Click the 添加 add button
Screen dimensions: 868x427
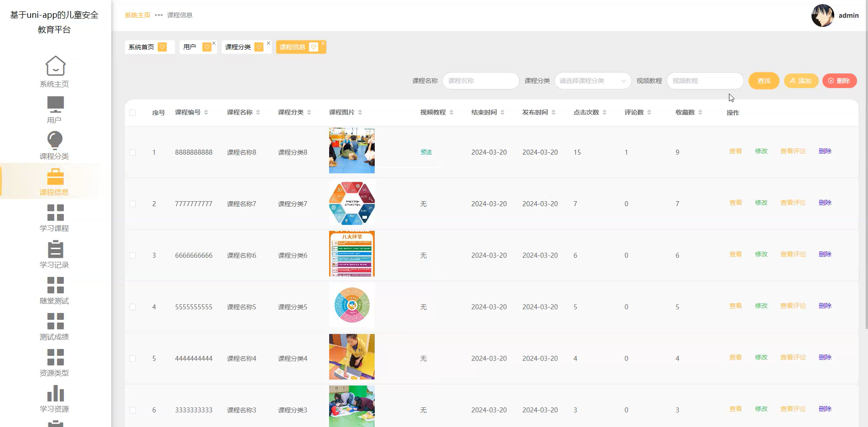pos(801,81)
